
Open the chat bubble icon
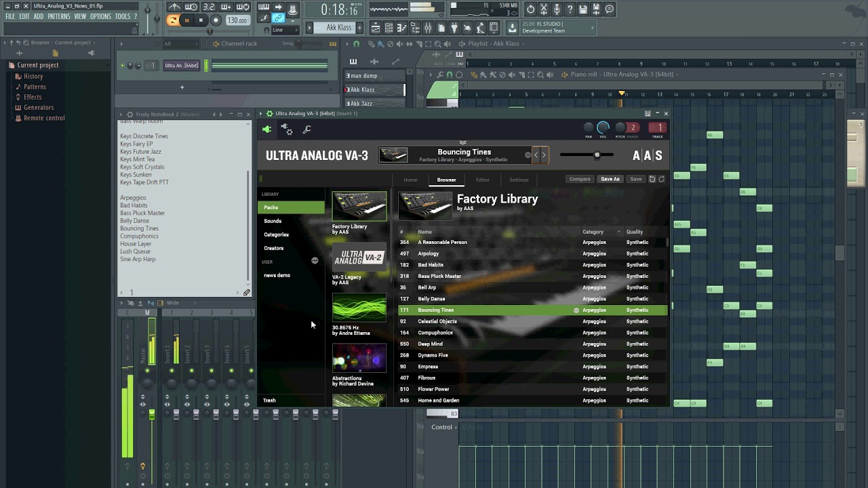coord(610,9)
